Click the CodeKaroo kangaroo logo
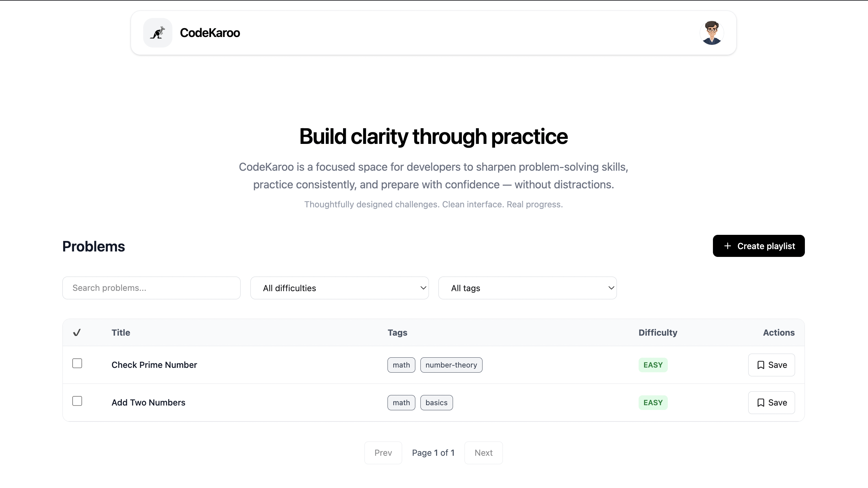 pos(158,32)
